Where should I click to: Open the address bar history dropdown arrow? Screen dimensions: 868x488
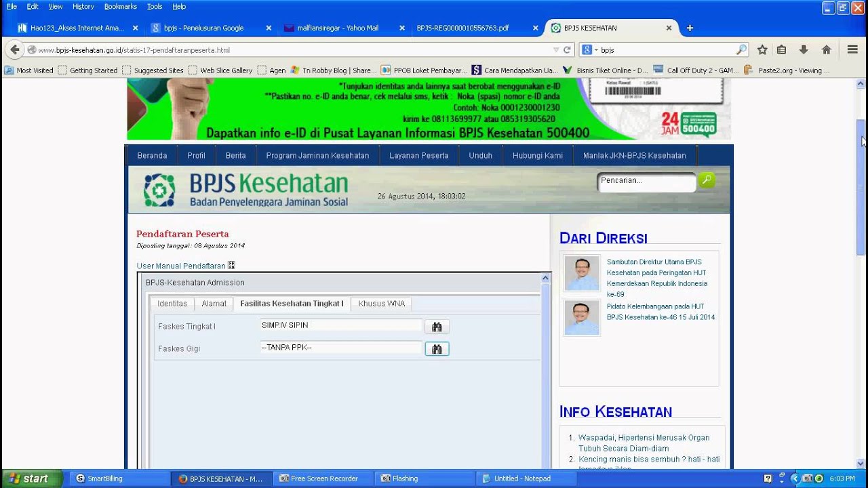[555, 49]
